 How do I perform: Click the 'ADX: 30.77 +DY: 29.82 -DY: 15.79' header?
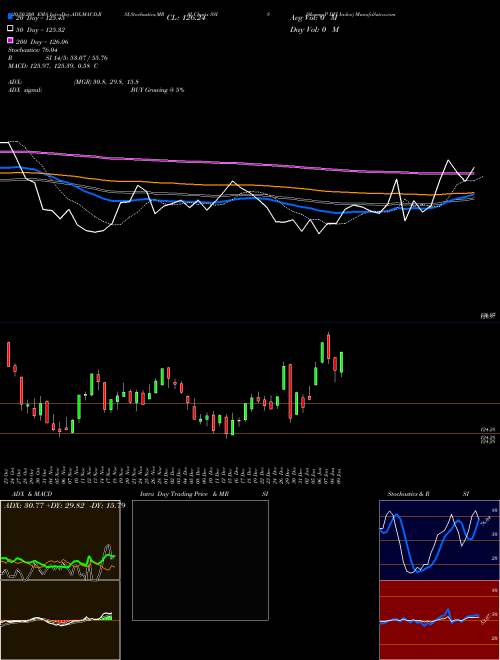64,505
